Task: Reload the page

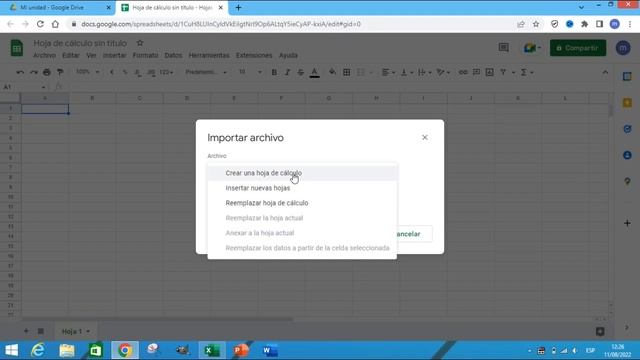Action: pyautogui.click(x=40, y=24)
